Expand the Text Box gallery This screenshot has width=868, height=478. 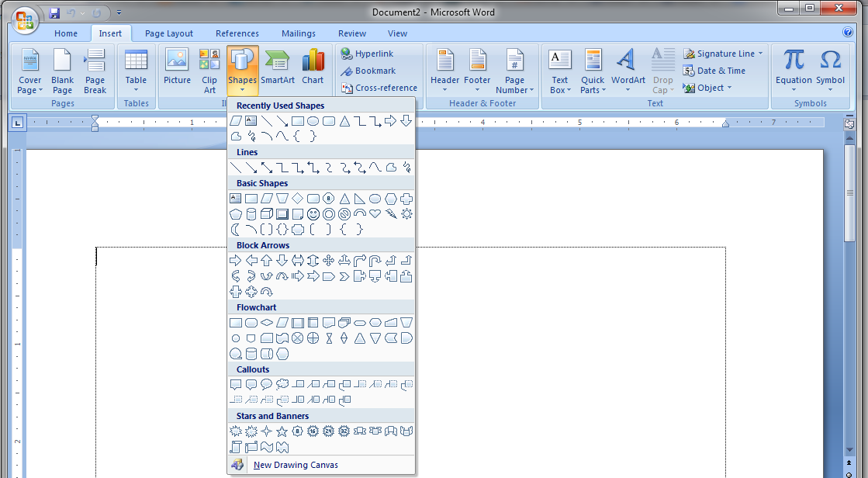click(559, 73)
